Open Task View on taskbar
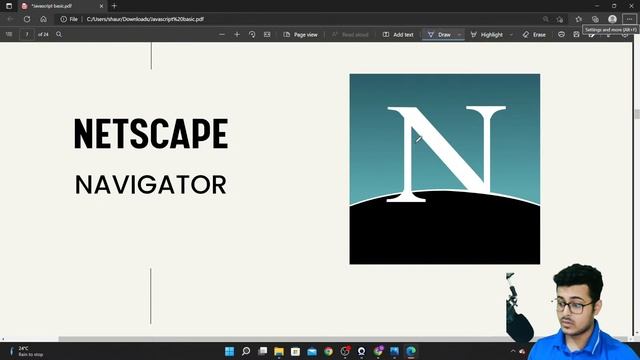The height and width of the screenshot is (360, 640). (x=263, y=351)
